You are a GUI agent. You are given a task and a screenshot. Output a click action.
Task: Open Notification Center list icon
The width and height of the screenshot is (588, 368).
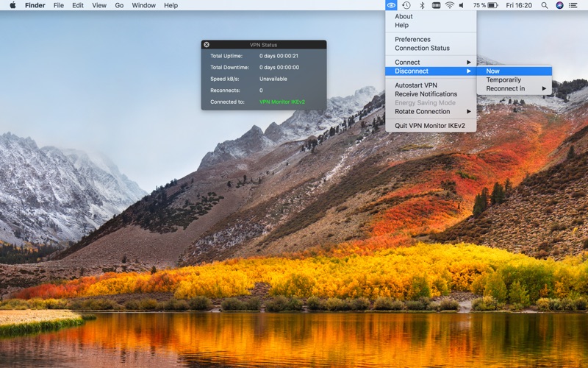click(x=573, y=5)
